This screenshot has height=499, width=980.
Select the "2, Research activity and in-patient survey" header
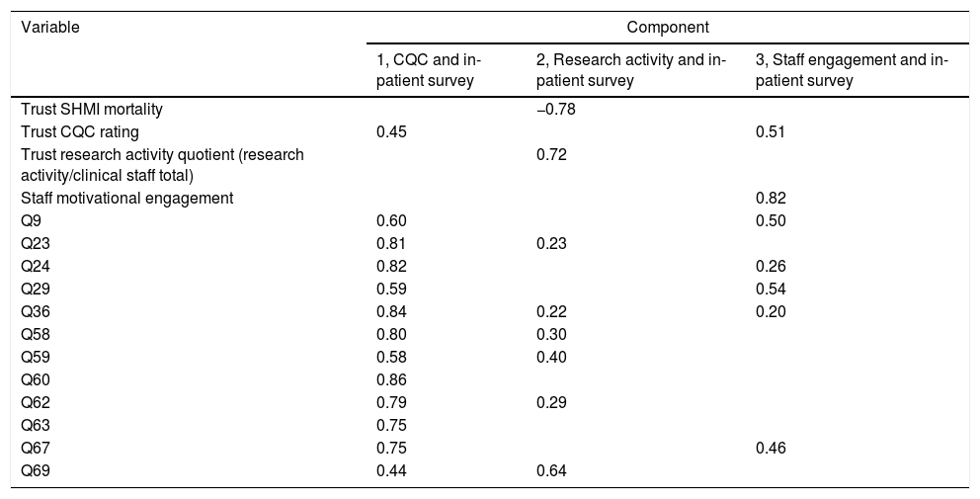(x=630, y=72)
